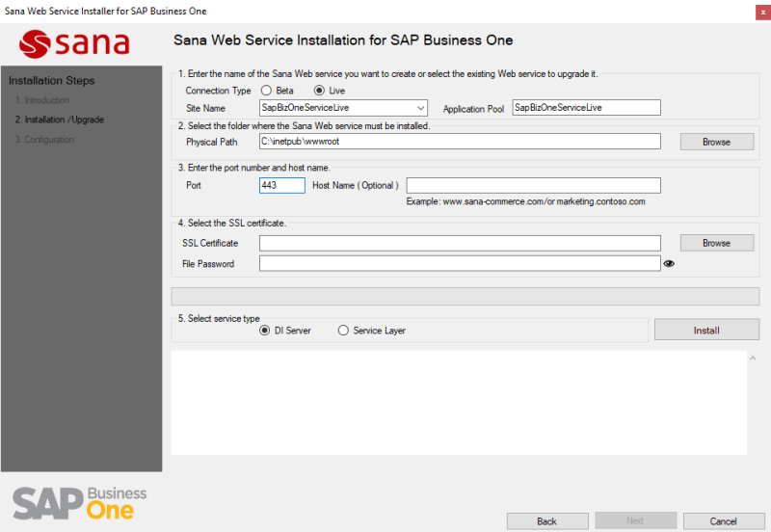Select the Live connection type
Viewport: 771px width, 532px height.
coord(320,91)
